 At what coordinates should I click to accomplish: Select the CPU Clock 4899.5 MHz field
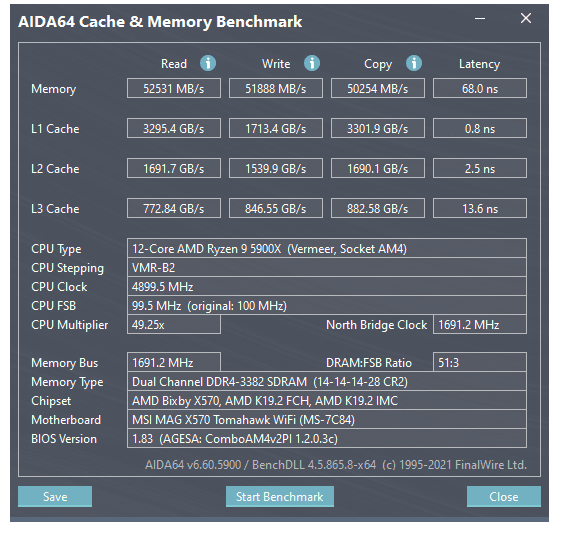pos(327,286)
